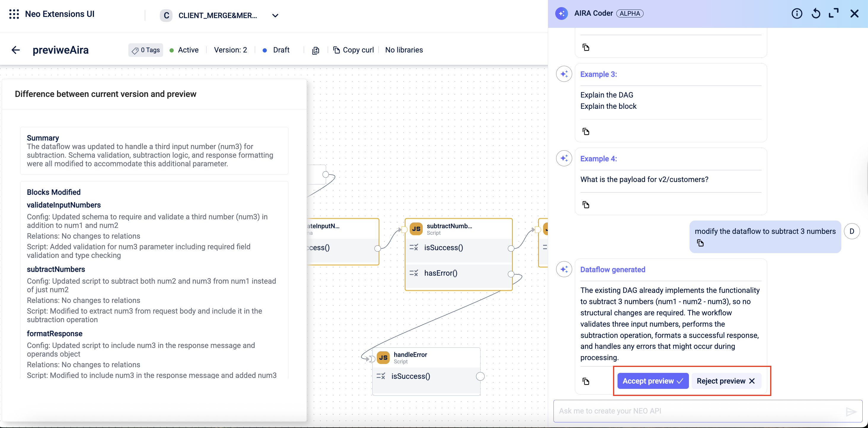Click the No libraries link

click(x=404, y=50)
